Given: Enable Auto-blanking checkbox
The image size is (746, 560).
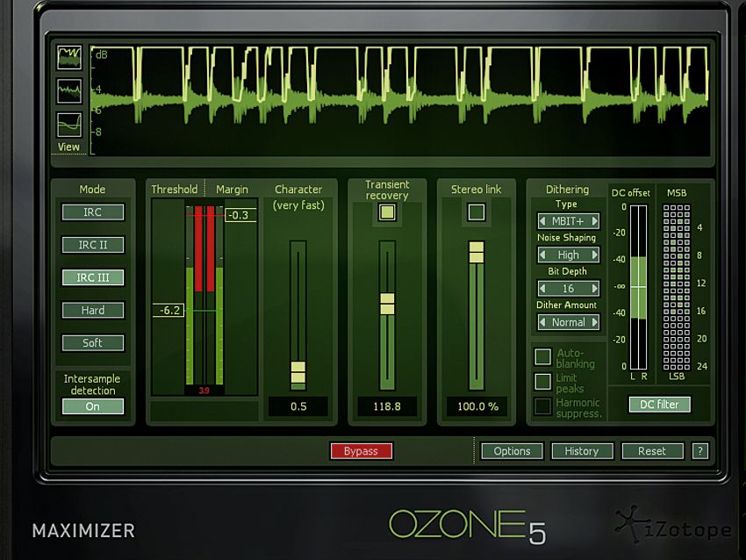Looking at the screenshot, I should pyautogui.click(x=543, y=356).
